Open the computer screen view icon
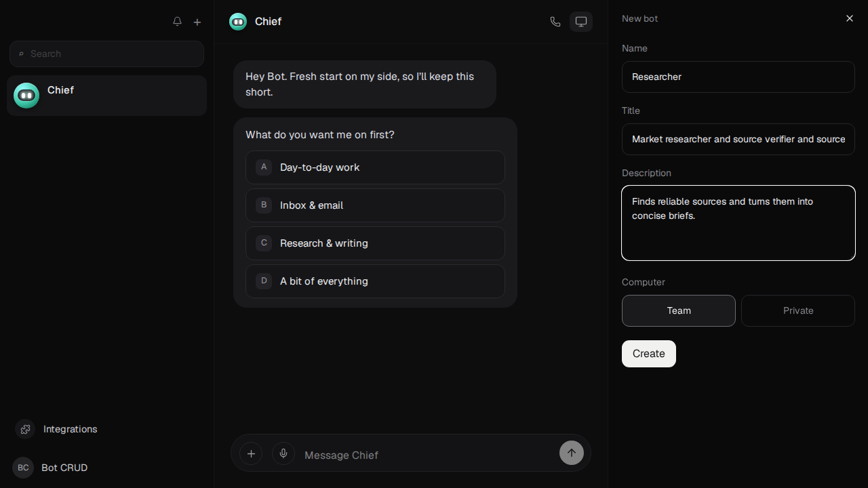This screenshot has width=868, height=488. tap(581, 22)
